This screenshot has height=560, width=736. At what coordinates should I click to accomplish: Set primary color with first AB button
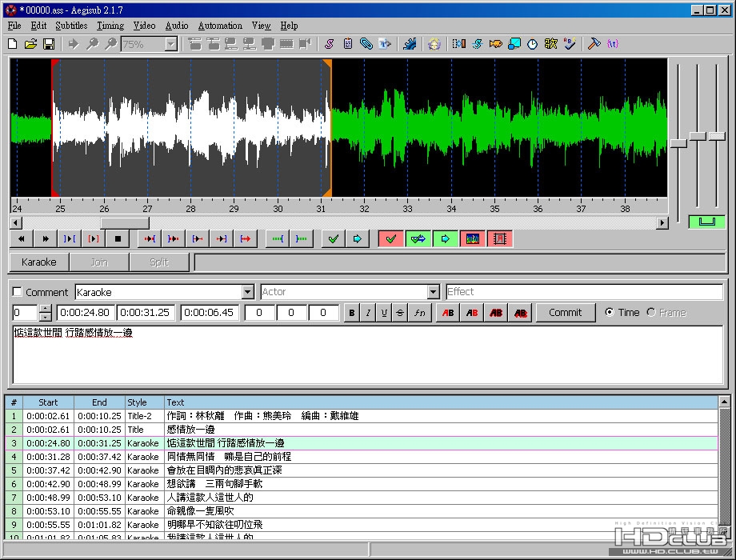(x=448, y=313)
